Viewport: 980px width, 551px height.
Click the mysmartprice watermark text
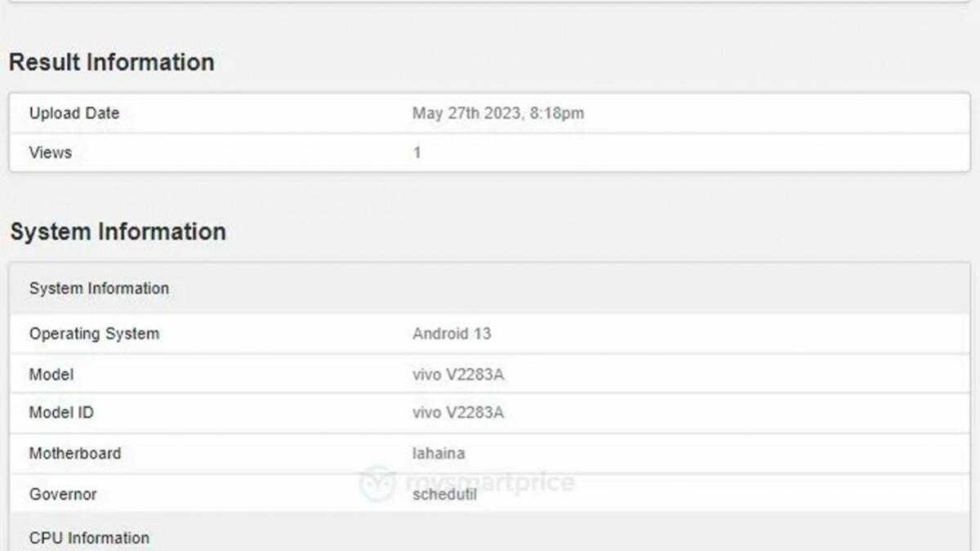click(490, 482)
